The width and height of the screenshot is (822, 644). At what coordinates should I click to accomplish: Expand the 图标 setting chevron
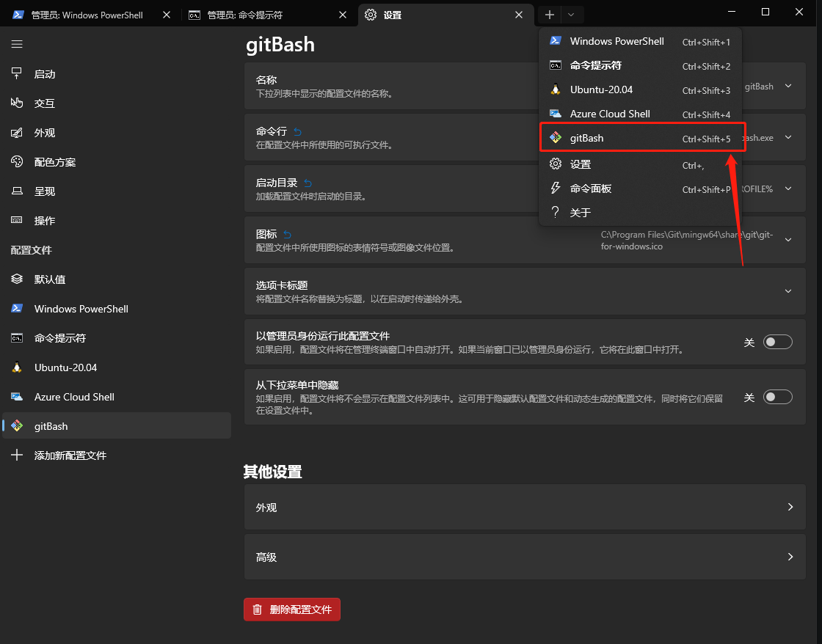coord(788,240)
